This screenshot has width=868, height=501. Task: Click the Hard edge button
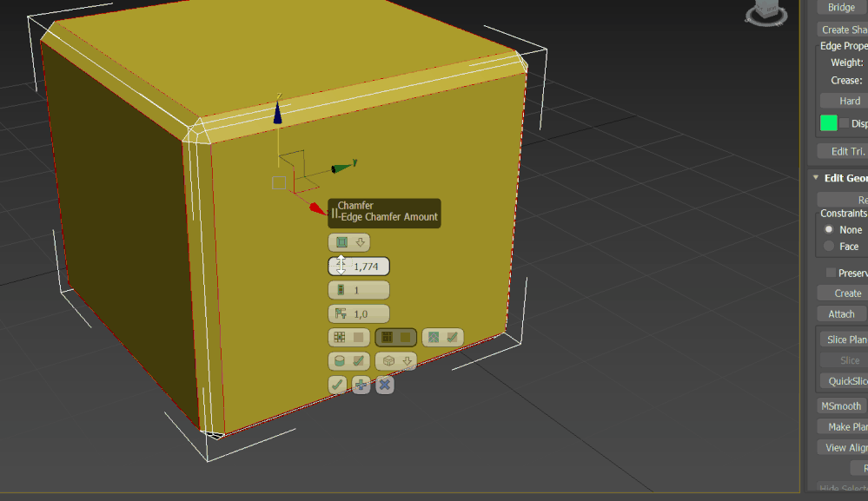(845, 101)
